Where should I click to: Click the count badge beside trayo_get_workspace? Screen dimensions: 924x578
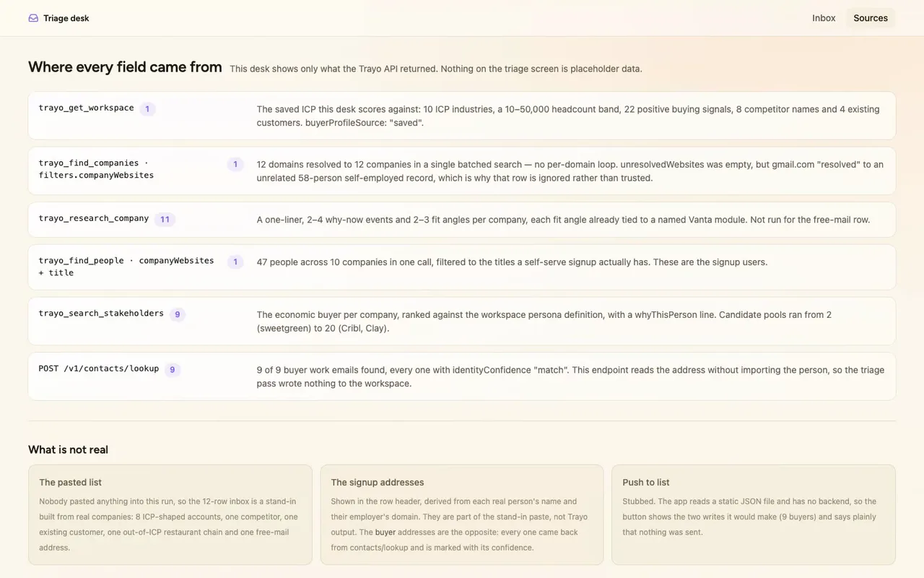[147, 109]
